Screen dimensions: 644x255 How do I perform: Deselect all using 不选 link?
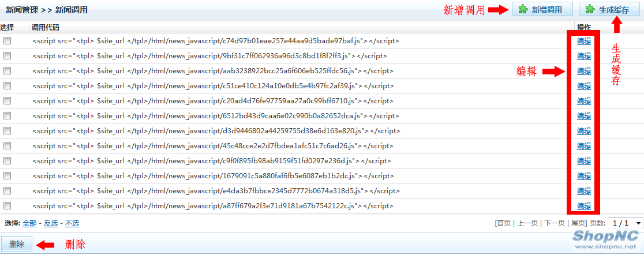[72, 223]
